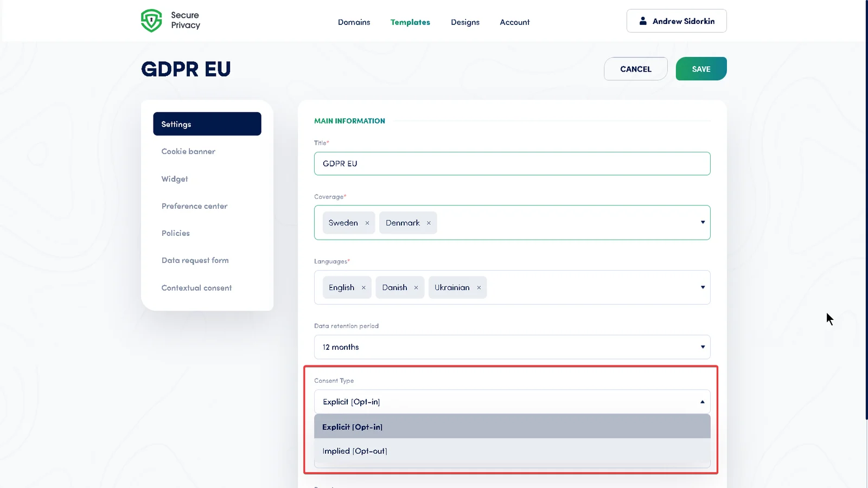Remove the Sweden coverage tag
The width and height of the screenshot is (868, 488).
pos(367,222)
